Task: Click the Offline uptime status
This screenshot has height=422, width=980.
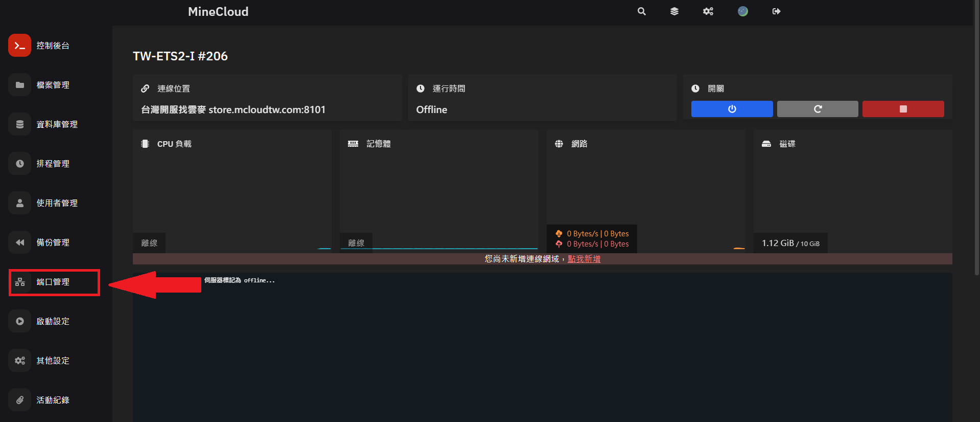Action: tap(432, 109)
